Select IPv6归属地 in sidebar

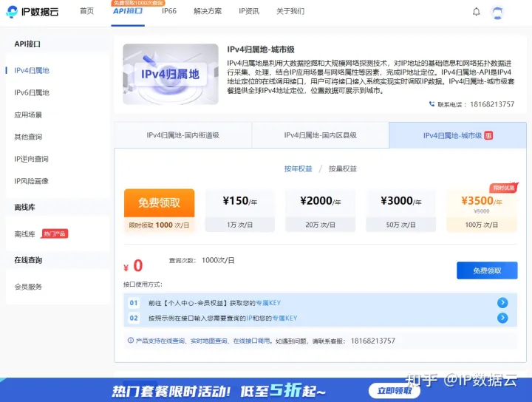click(32, 92)
